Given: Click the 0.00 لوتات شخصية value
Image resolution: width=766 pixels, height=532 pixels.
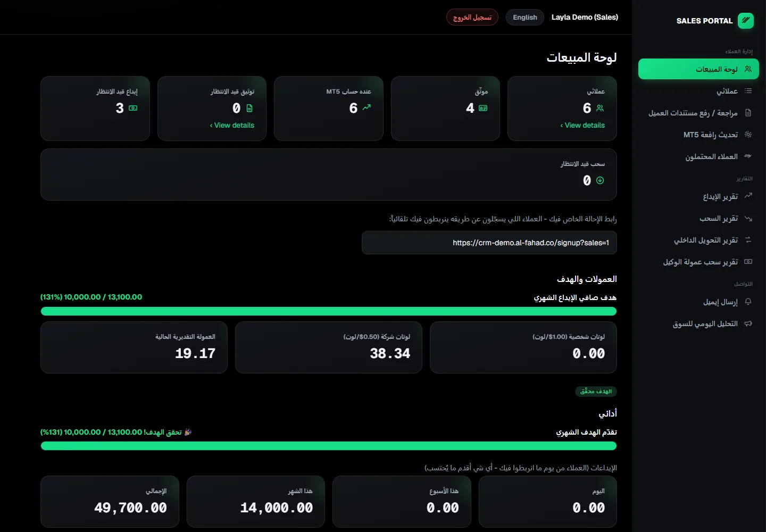Looking at the screenshot, I should click(588, 353).
